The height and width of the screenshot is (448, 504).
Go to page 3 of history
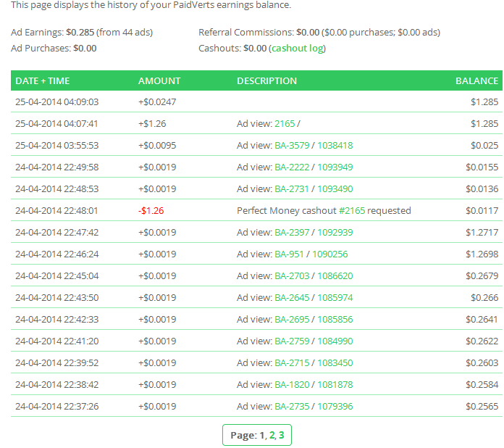(281, 436)
